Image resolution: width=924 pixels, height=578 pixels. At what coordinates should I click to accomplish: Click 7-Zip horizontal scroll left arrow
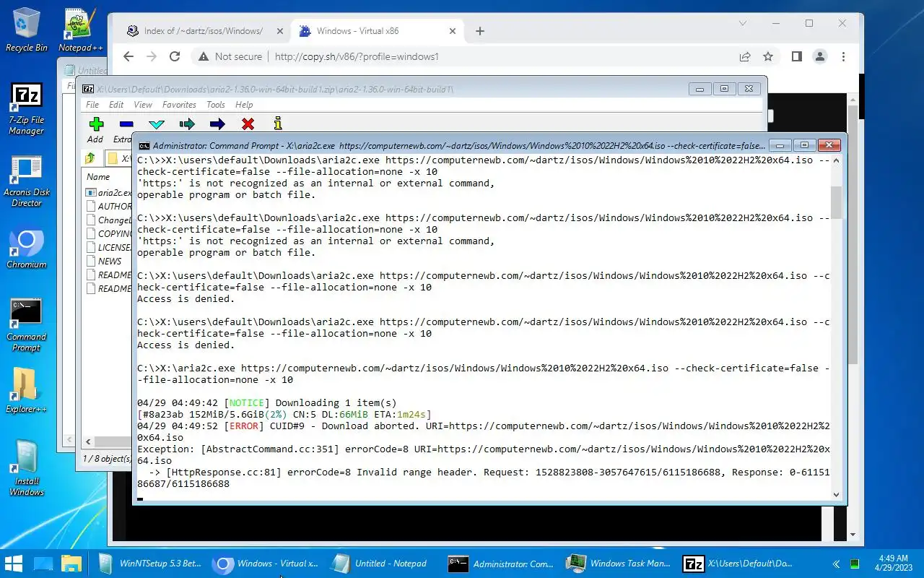pyautogui.click(x=89, y=441)
